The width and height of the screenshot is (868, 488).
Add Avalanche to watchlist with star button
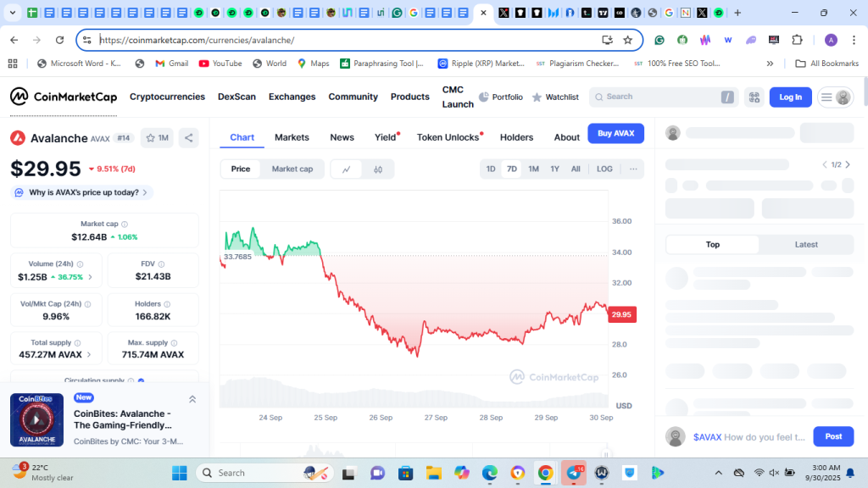click(156, 138)
